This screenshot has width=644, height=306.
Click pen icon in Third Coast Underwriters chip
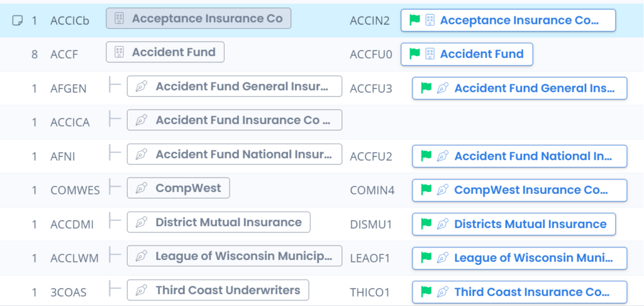(x=142, y=291)
